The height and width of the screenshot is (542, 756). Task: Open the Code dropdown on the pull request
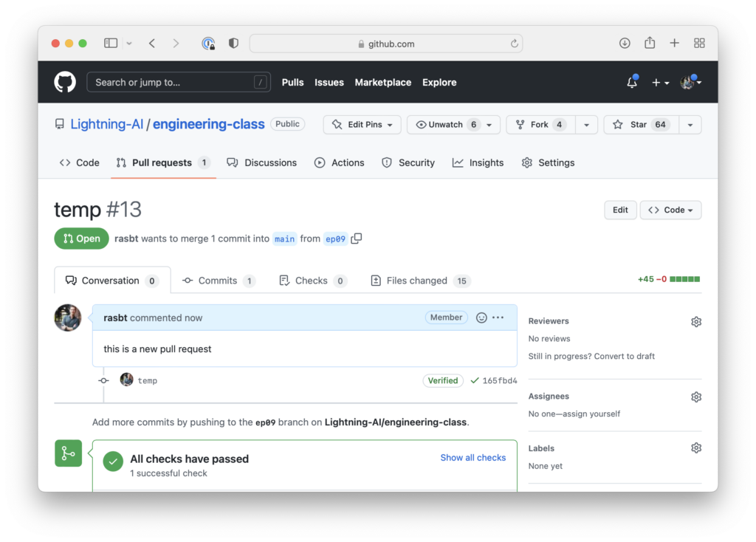coord(670,210)
